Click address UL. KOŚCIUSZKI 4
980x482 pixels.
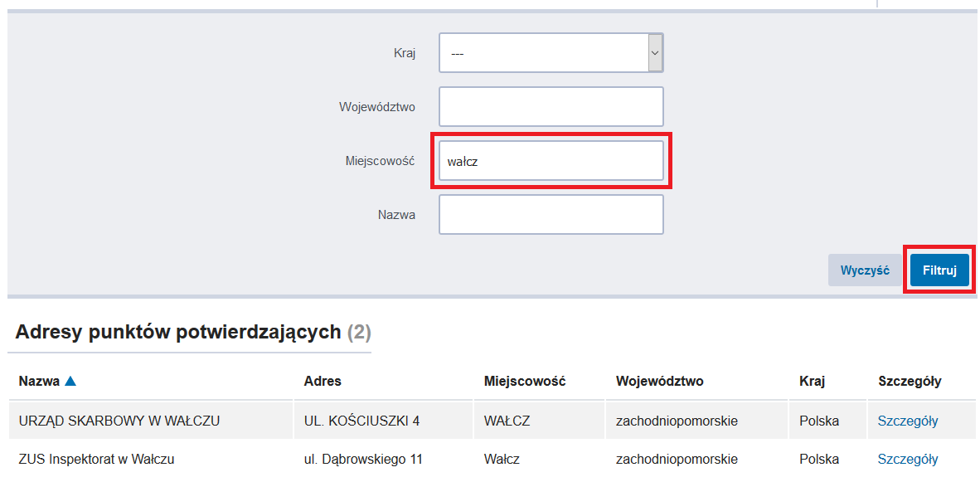coord(361,421)
